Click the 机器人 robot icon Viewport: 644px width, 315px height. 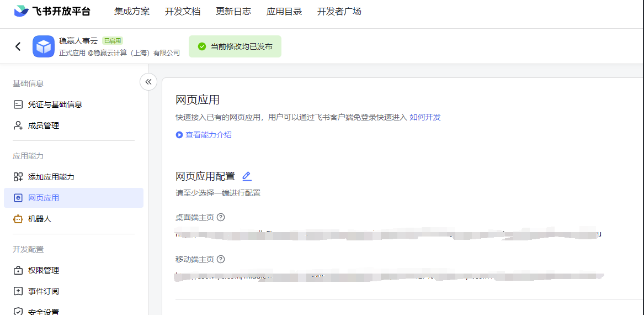[18, 219]
